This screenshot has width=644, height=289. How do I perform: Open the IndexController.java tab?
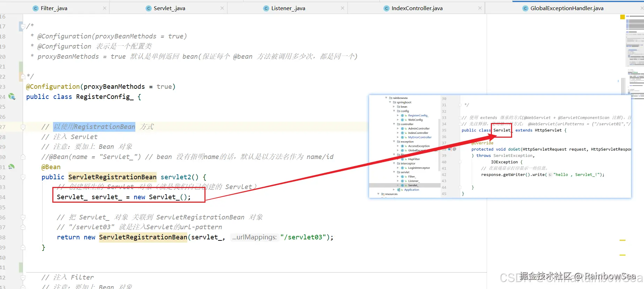[417, 8]
